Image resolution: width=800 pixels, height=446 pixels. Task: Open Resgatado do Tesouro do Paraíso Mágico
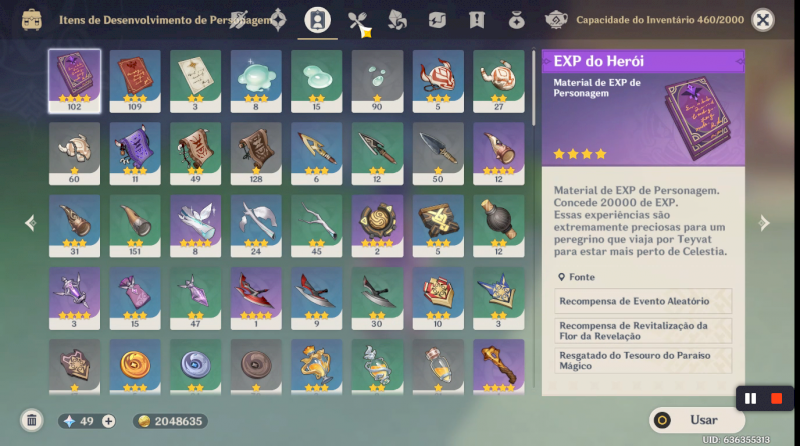[643, 360]
